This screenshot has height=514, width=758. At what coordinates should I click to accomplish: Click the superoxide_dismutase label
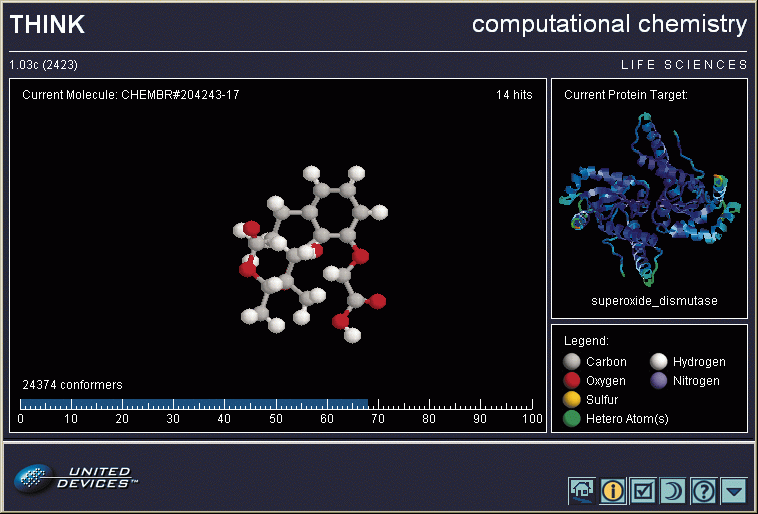(654, 301)
